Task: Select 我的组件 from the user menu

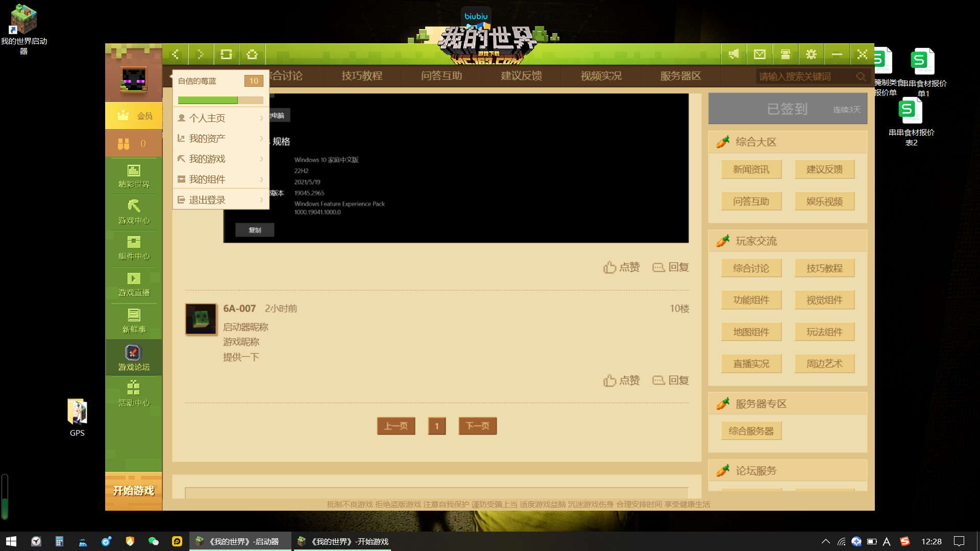Action: (x=220, y=179)
